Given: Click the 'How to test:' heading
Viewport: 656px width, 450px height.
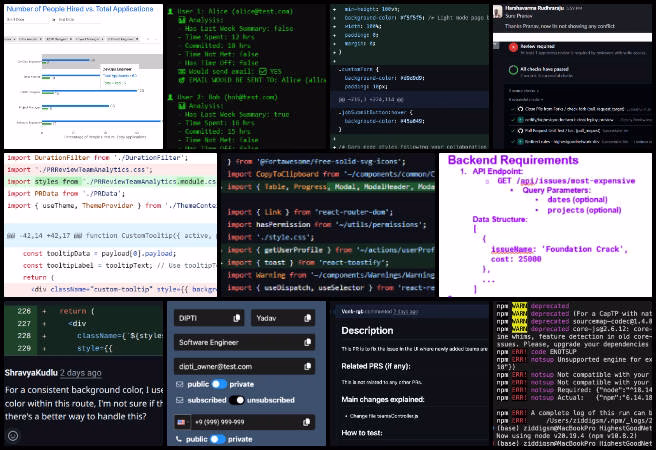Looking at the screenshot, I should pyautogui.click(x=362, y=433).
